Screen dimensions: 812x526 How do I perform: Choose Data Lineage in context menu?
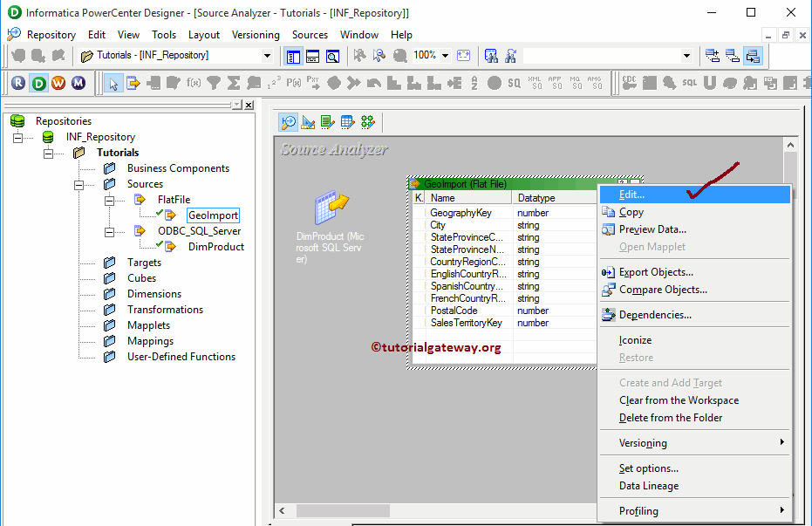[694, 486]
